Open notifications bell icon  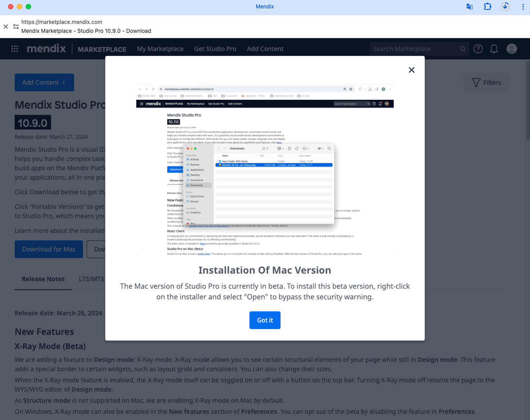click(494, 49)
